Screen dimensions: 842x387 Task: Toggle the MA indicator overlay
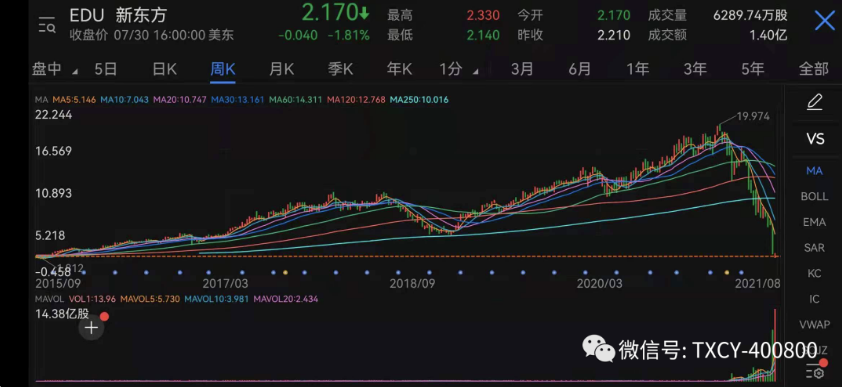coord(814,171)
